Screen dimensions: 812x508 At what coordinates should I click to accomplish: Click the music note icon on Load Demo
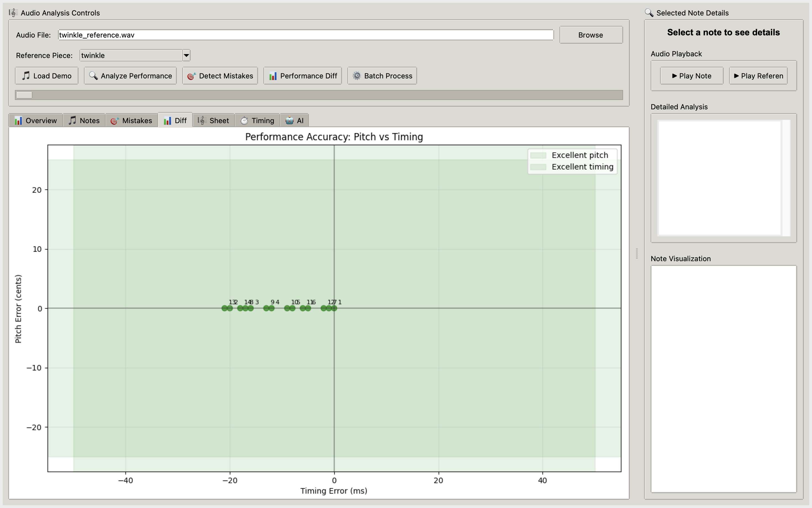[x=26, y=76]
